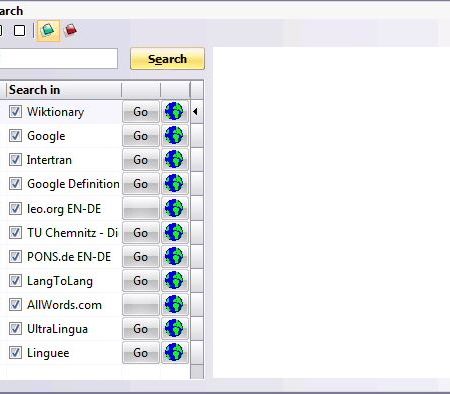Select the Wiktionary row label

tap(55, 112)
